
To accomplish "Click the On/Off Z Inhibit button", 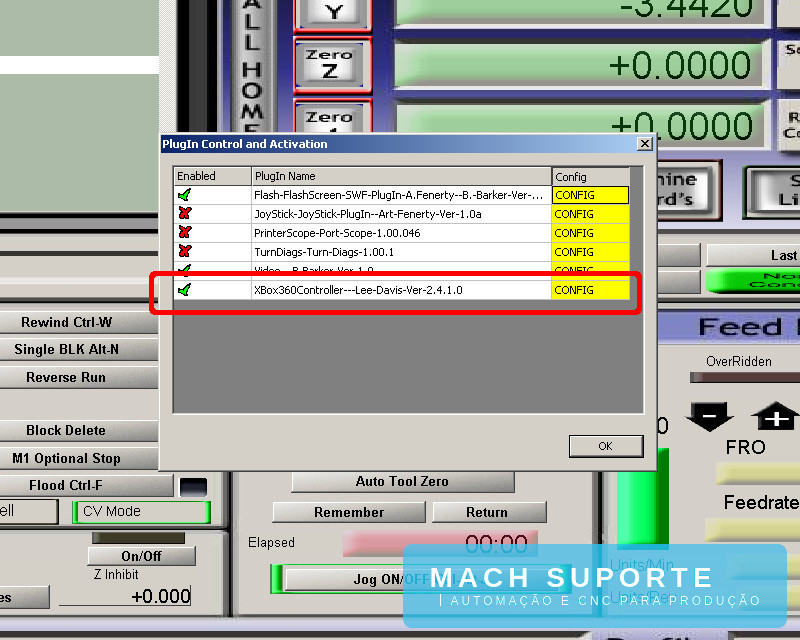I will pos(141,556).
